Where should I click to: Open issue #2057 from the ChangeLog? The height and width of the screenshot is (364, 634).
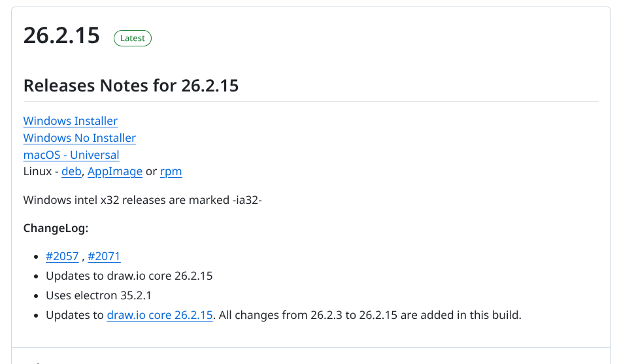(x=62, y=256)
